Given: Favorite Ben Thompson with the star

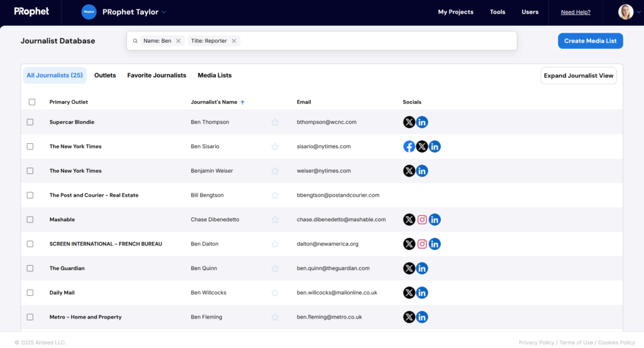Looking at the screenshot, I should (x=275, y=122).
